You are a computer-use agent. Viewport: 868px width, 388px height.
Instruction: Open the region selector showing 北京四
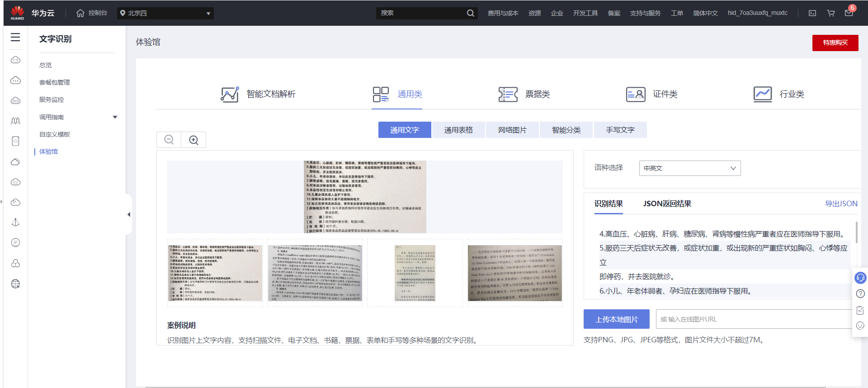click(x=165, y=13)
